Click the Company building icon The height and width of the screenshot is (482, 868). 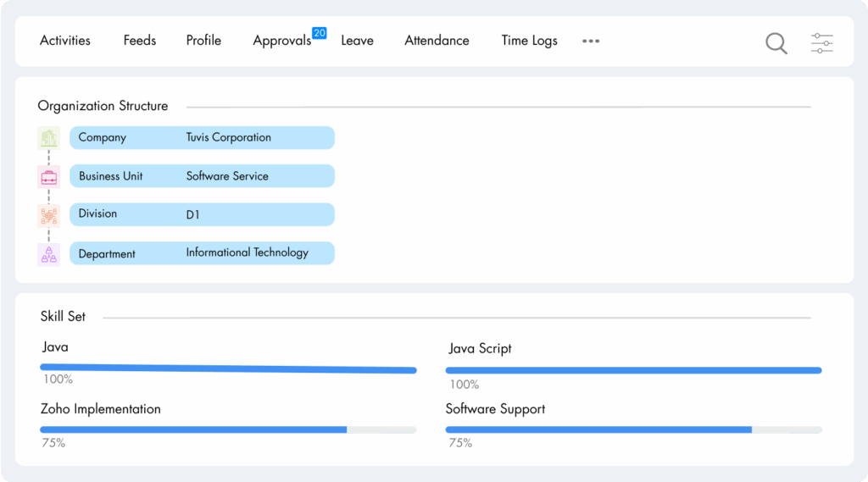coord(48,138)
